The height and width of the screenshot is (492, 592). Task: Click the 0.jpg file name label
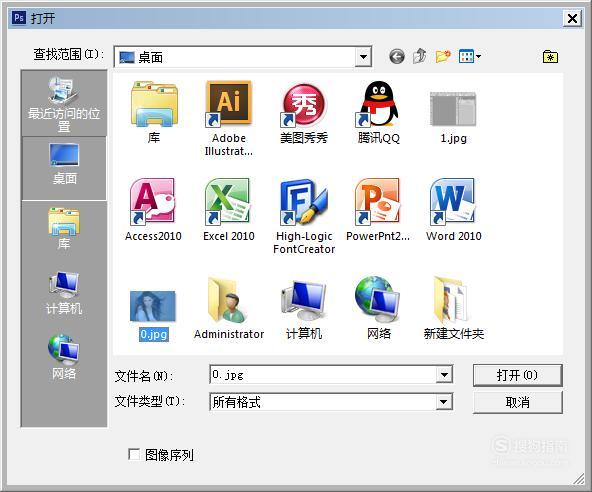(153, 335)
